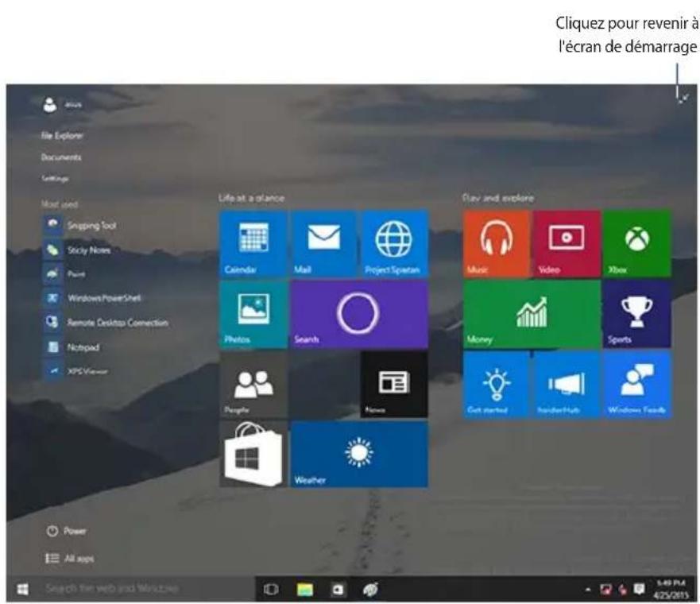
Task: Show hidden system tray icons
Action: pyautogui.click(x=588, y=590)
